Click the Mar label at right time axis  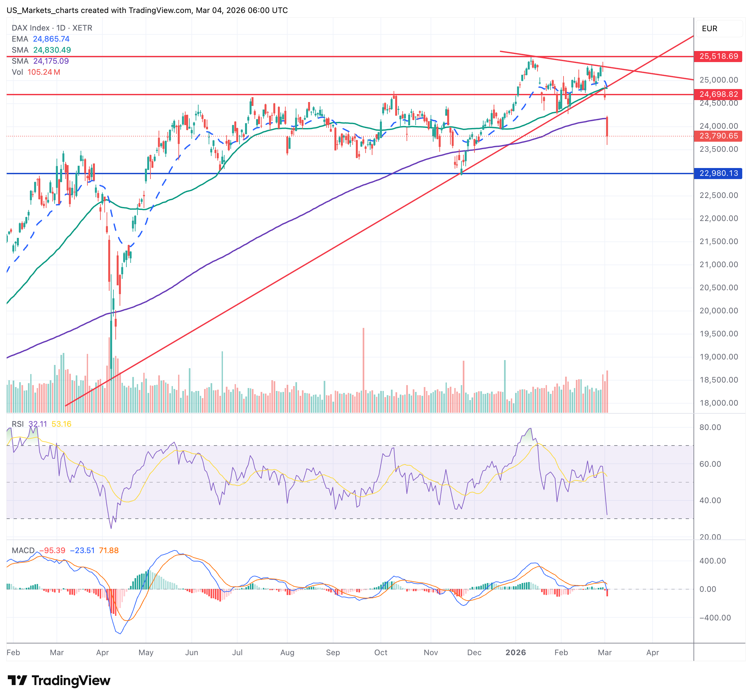point(604,652)
